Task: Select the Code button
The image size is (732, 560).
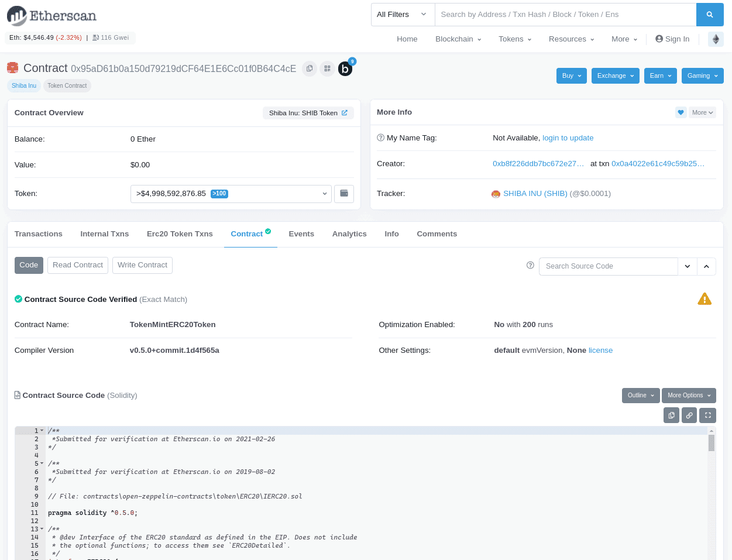Action: click(29, 265)
